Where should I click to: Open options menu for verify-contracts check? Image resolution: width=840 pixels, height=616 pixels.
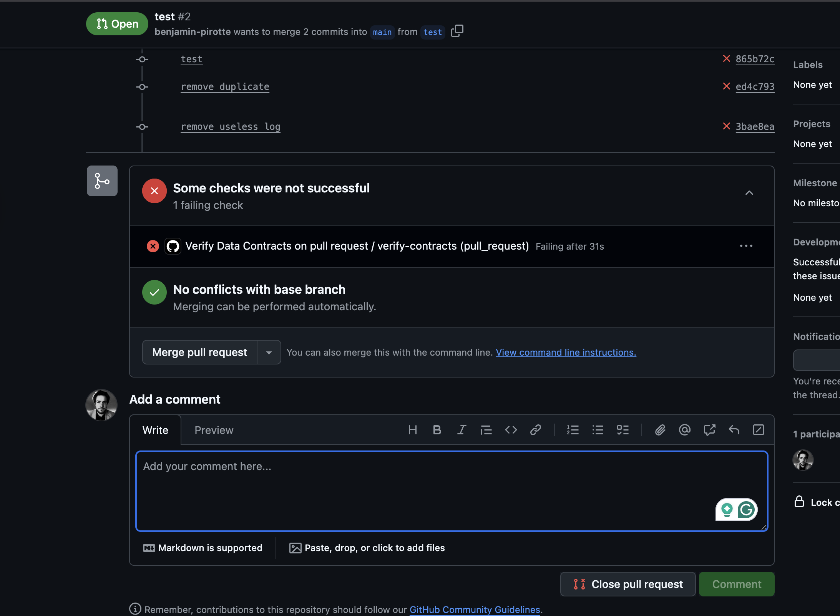(x=746, y=246)
